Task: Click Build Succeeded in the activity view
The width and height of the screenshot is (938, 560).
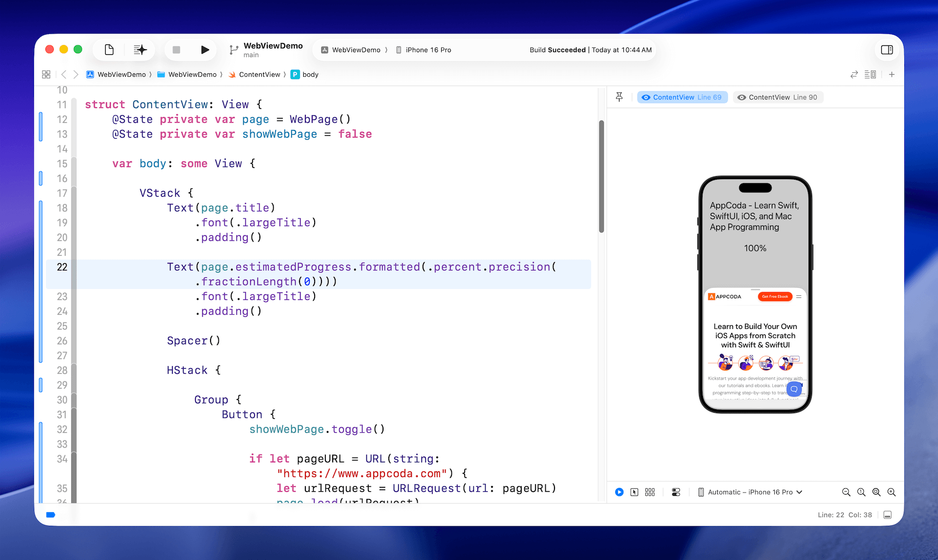Action: (x=557, y=49)
